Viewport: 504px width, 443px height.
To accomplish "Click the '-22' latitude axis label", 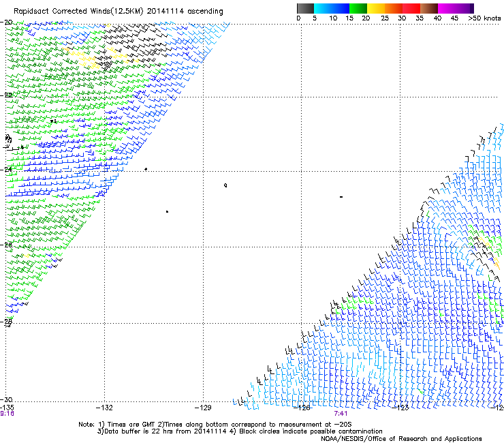I will click(6, 95).
